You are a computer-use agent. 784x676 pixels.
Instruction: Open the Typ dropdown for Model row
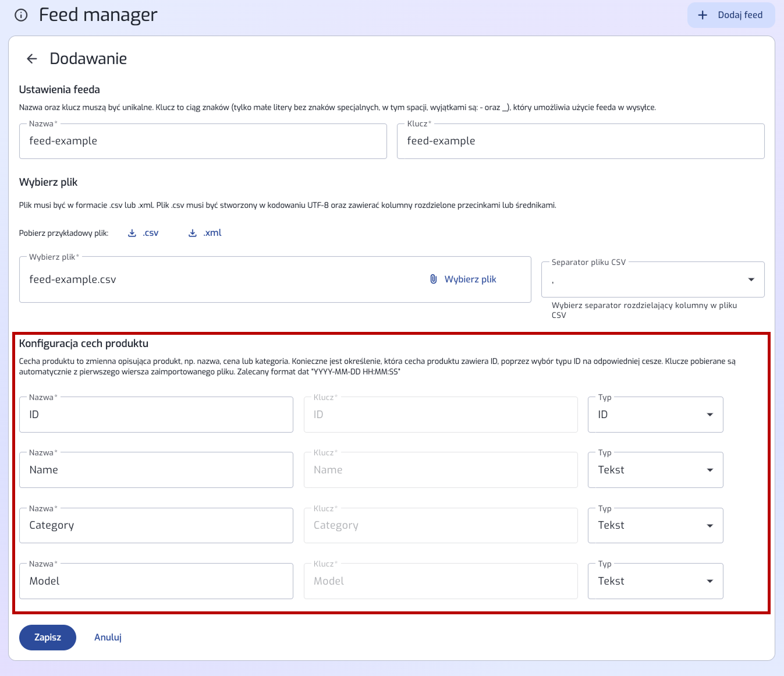click(655, 581)
